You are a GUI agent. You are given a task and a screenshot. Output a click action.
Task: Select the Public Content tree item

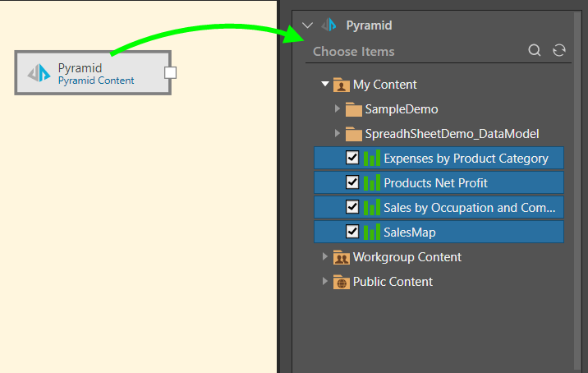[x=393, y=282]
